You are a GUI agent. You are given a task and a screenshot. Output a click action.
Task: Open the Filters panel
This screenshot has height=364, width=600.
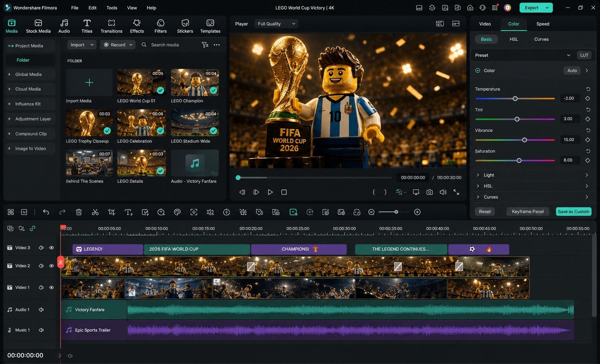161,26
